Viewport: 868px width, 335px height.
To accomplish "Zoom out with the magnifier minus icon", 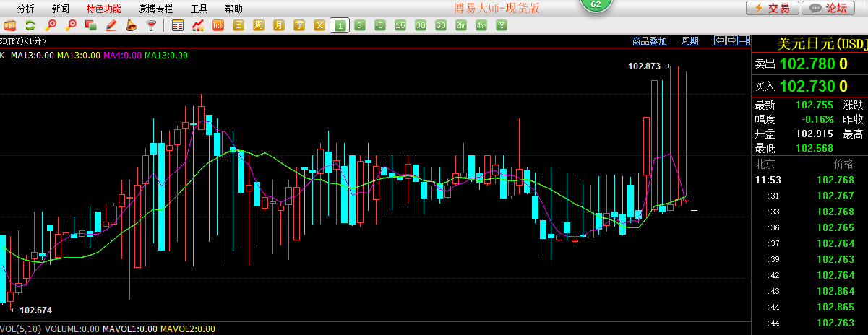I will (71, 26).
